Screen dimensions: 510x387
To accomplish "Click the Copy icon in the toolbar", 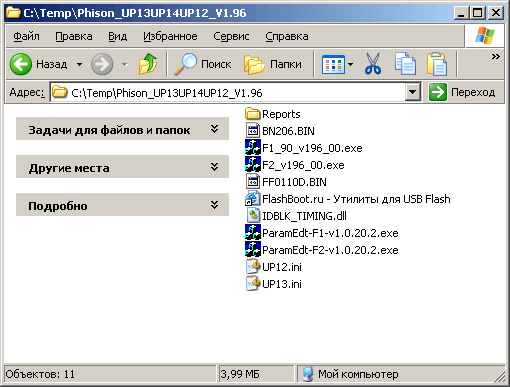I will (405, 64).
